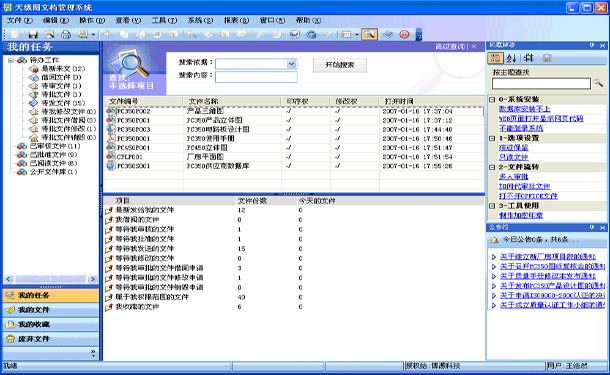Close the 公告栏 bulletin panel
The width and height of the screenshot is (610, 375).
[x=603, y=227]
